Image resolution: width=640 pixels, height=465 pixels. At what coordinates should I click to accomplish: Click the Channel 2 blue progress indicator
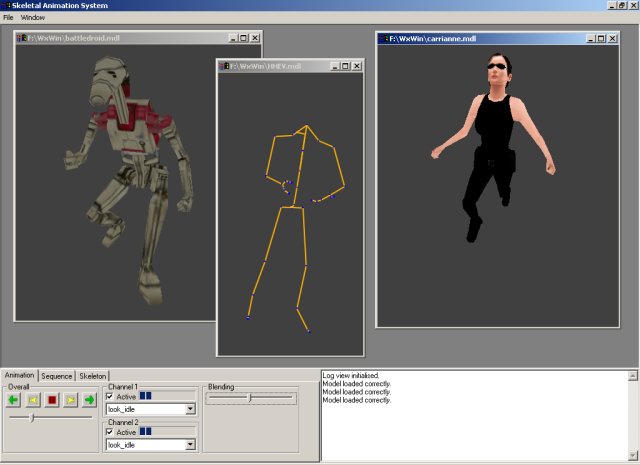click(145, 431)
